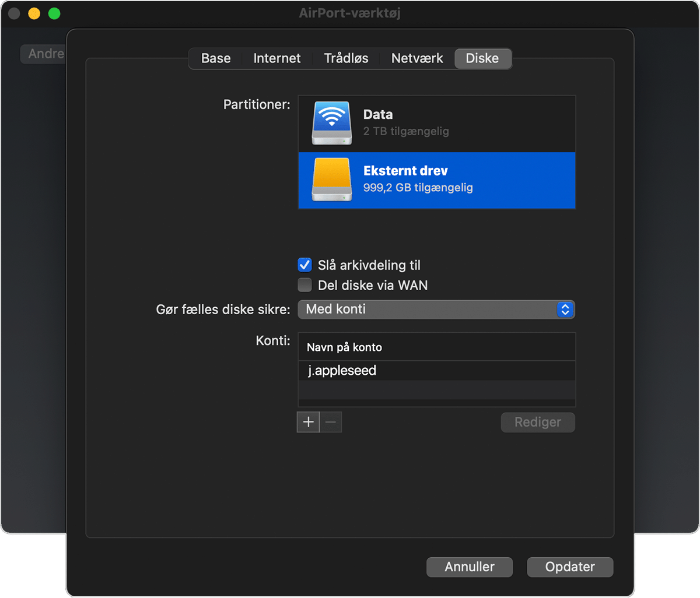This screenshot has width=700, height=598.
Task: Select the j.appleseed account row
Action: point(436,371)
